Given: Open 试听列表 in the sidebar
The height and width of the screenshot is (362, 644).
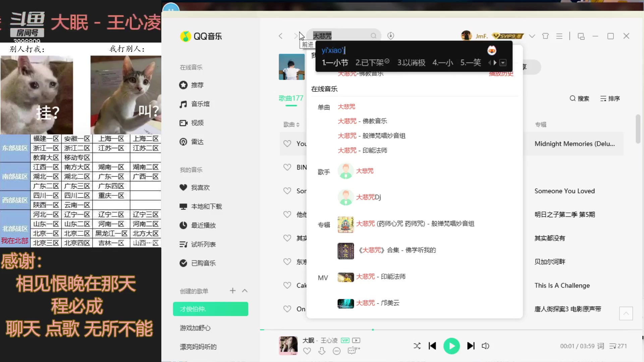Looking at the screenshot, I should pyautogui.click(x=198, y=244).
